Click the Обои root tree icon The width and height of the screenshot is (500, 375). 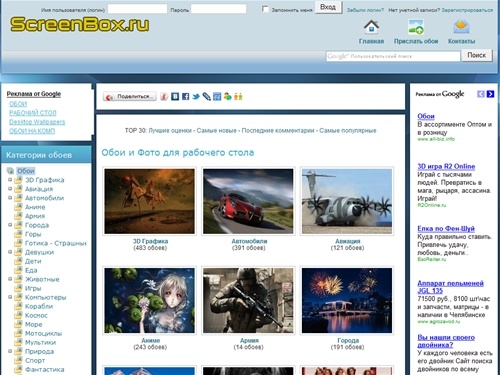click(x=11, y=171)
